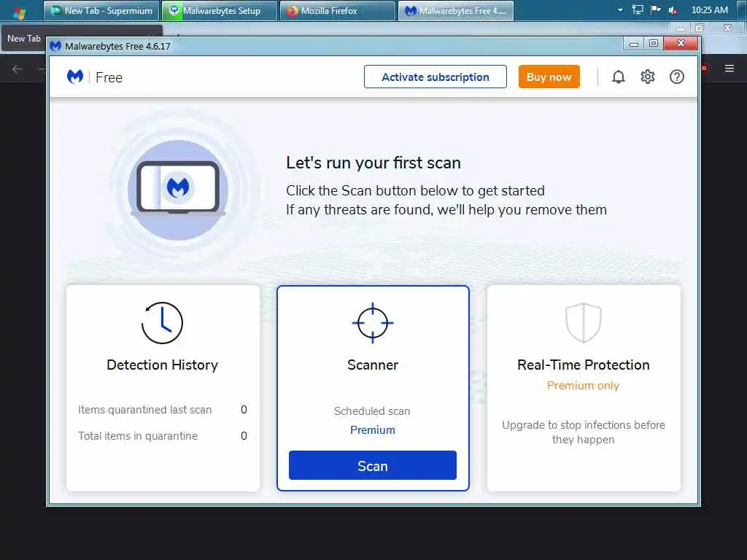
Task: Switch to New Tab - Supermium taskbar item
Action: click(101, 11)
